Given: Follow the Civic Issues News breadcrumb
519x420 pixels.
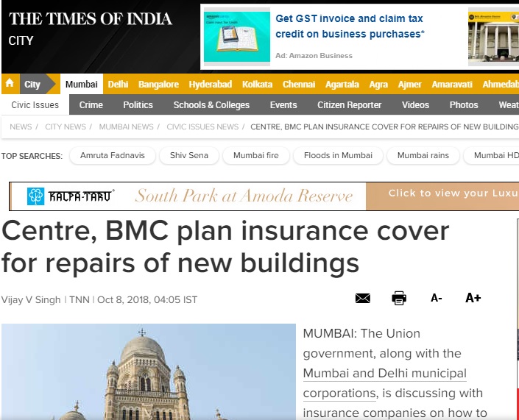Looking at the screenshot, I should pos(202,127).
